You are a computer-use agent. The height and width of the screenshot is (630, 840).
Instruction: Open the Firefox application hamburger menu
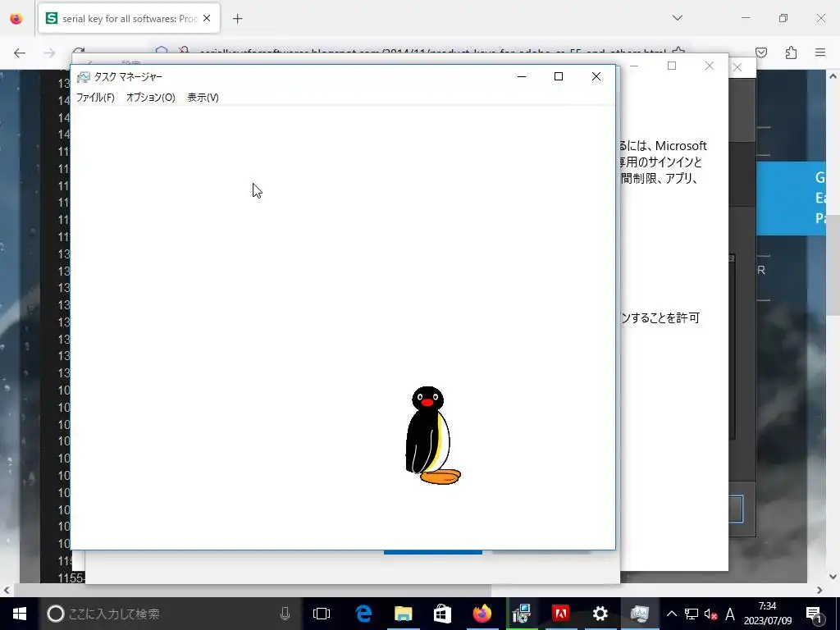pyautogui.click(x=820, y=52)
